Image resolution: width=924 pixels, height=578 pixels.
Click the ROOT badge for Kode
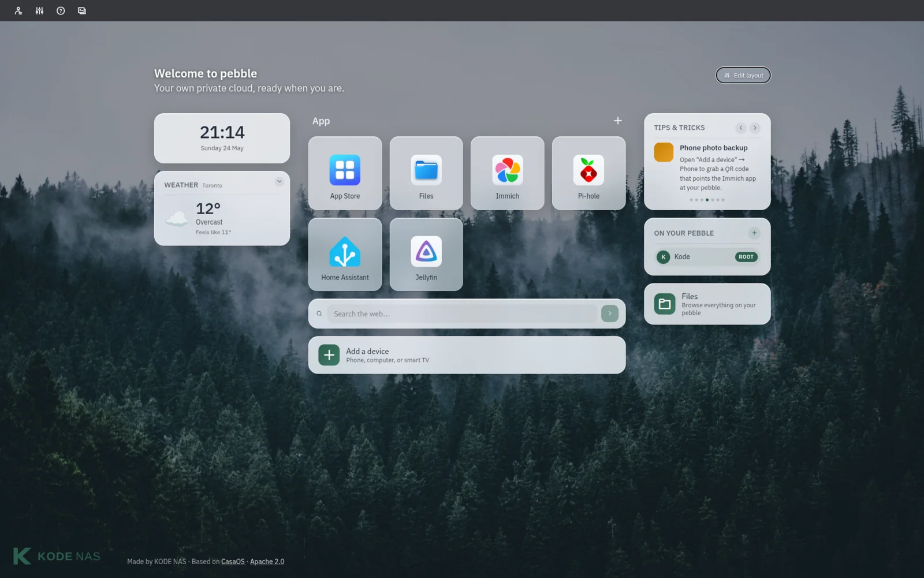(x=746, y=257)
